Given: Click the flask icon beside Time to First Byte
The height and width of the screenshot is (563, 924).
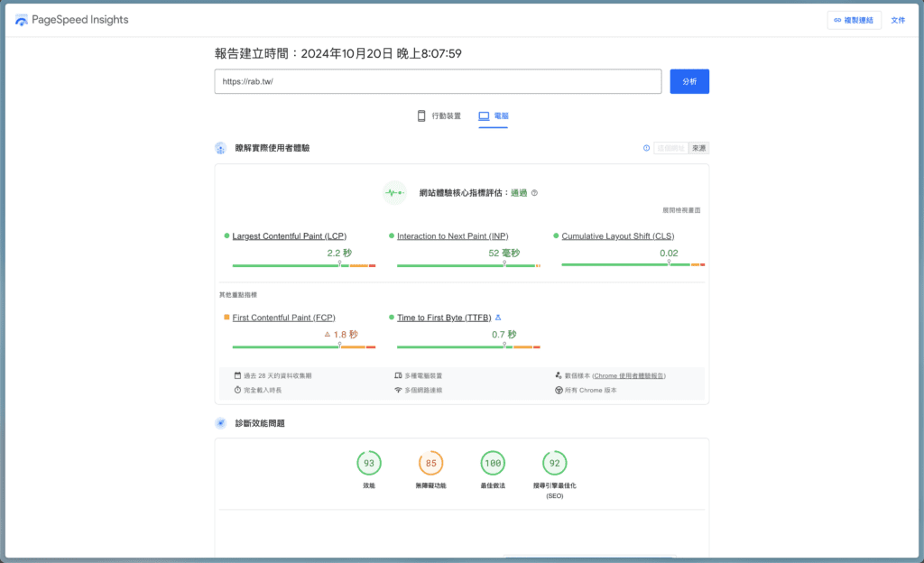Looking at the screenshot, I should [x=498, y=318].
